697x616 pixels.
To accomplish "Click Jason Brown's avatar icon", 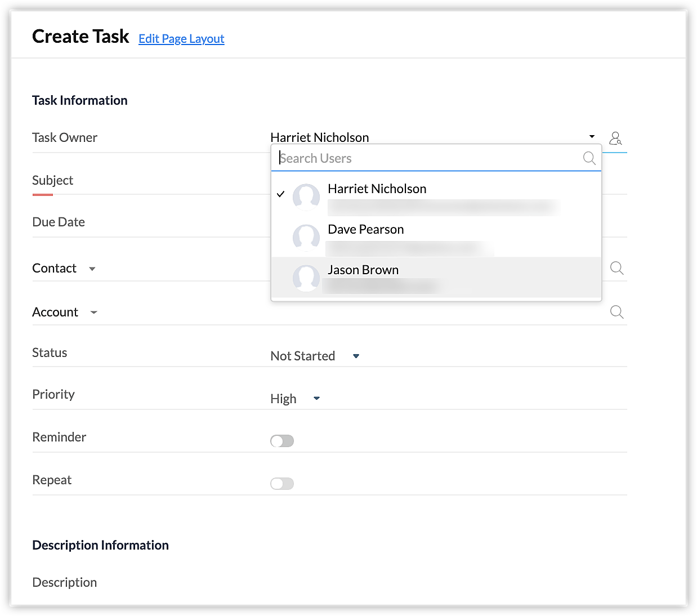I will coord(306,278).
